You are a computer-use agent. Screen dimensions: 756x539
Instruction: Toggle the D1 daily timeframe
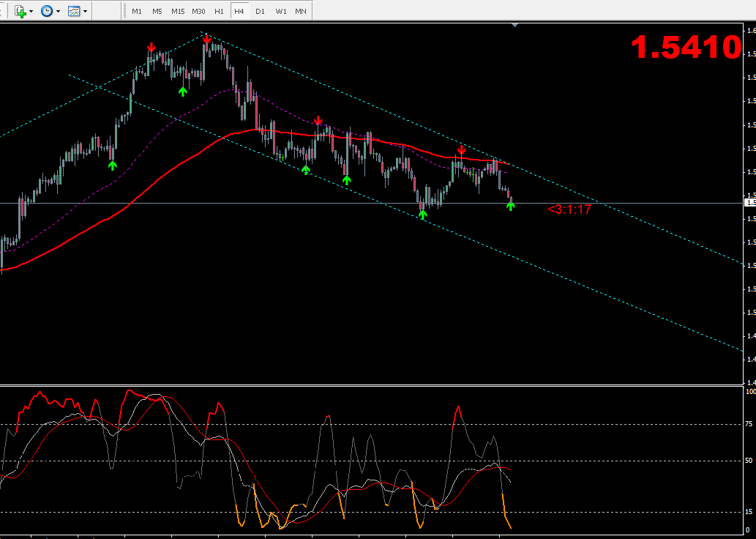(x=260, y=11)
